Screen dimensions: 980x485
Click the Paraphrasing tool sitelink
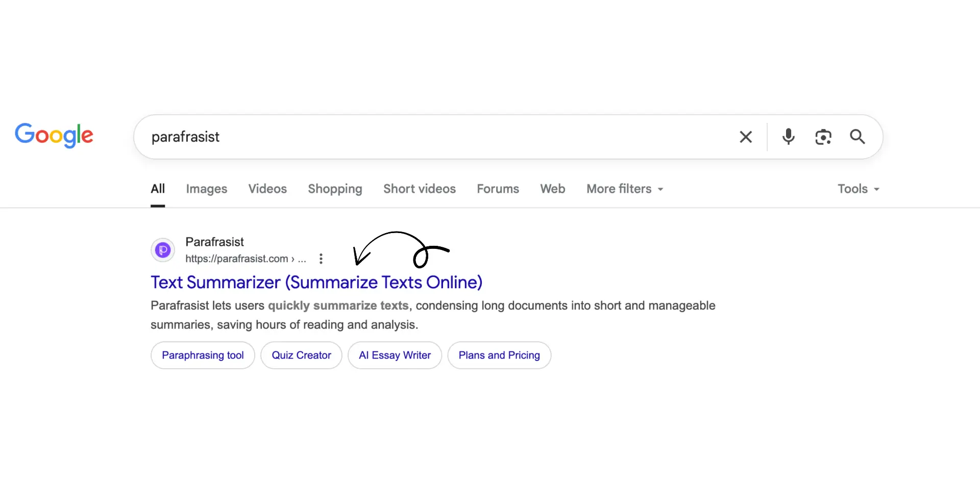(x=203, y=355)
